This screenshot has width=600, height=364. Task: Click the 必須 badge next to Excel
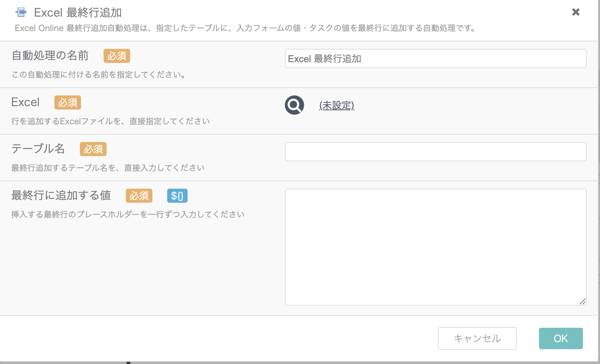point(68,102)
